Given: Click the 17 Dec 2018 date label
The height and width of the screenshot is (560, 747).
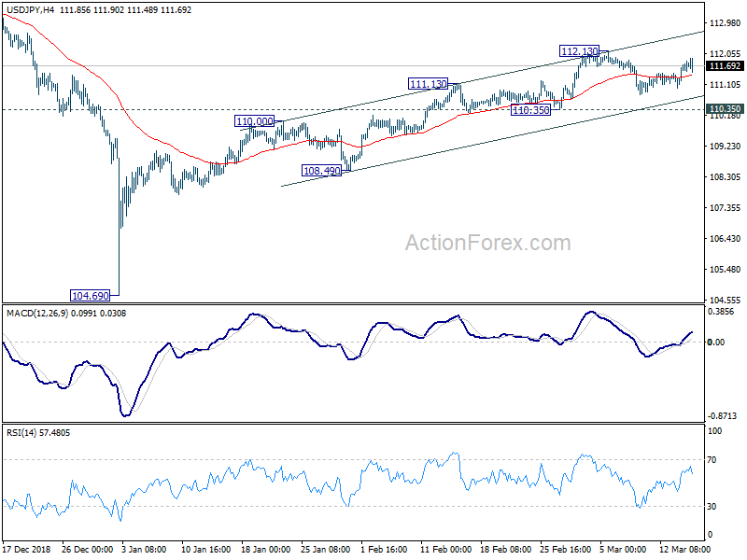Looking at the screenshot, I should point(27,549).
